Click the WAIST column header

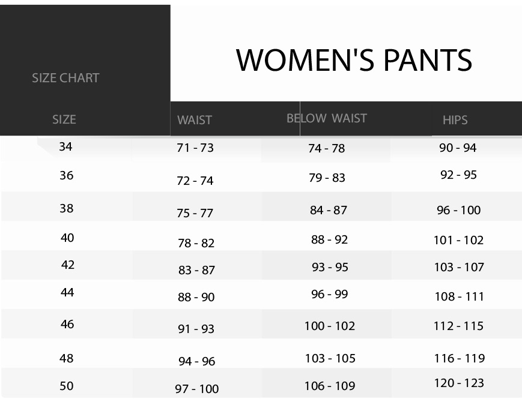click(195, 120)
